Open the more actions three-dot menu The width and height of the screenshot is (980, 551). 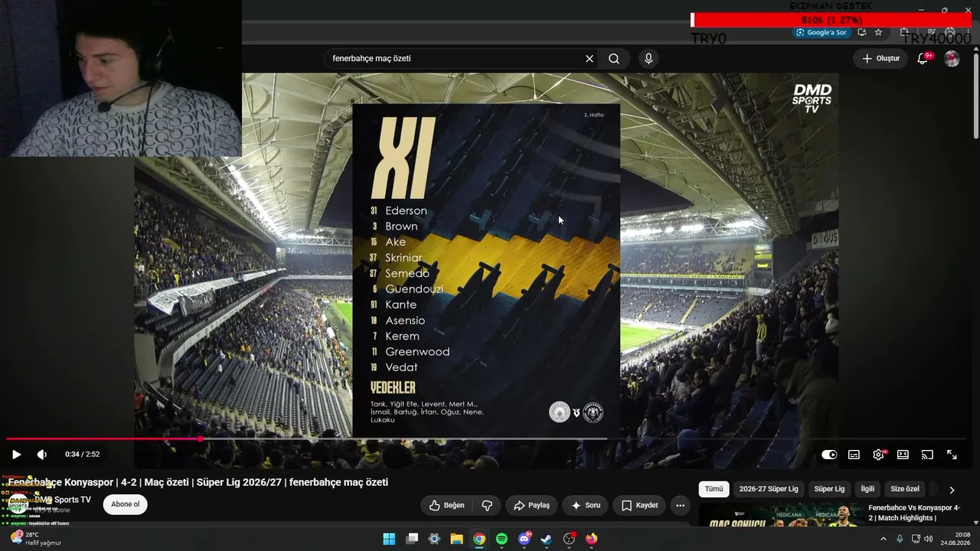[x=680, y=505]
